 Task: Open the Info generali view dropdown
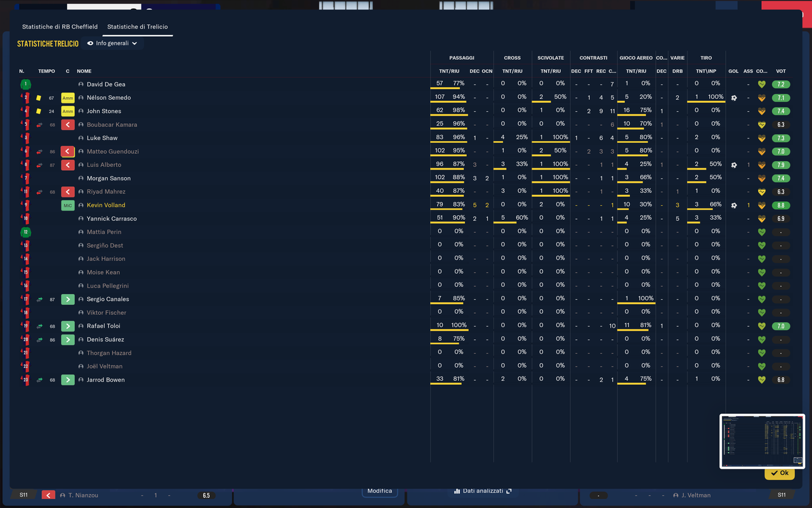[x=112, y=43]
